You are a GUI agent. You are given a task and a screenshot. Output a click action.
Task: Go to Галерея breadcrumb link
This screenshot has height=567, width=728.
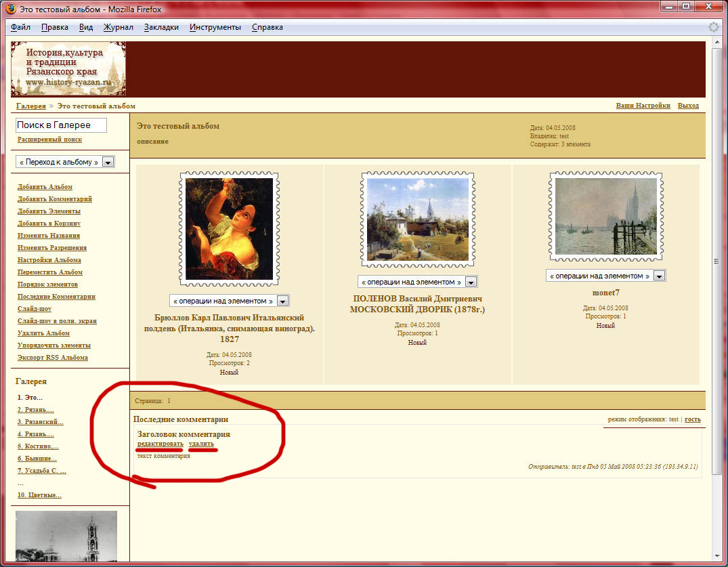[x=31, y=106]
